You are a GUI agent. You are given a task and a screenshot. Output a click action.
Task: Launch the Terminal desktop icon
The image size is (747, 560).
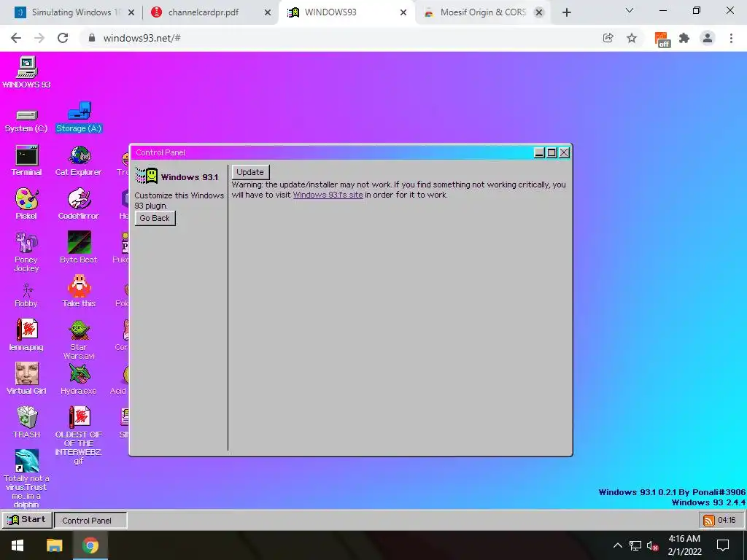[x=26, y=161]
